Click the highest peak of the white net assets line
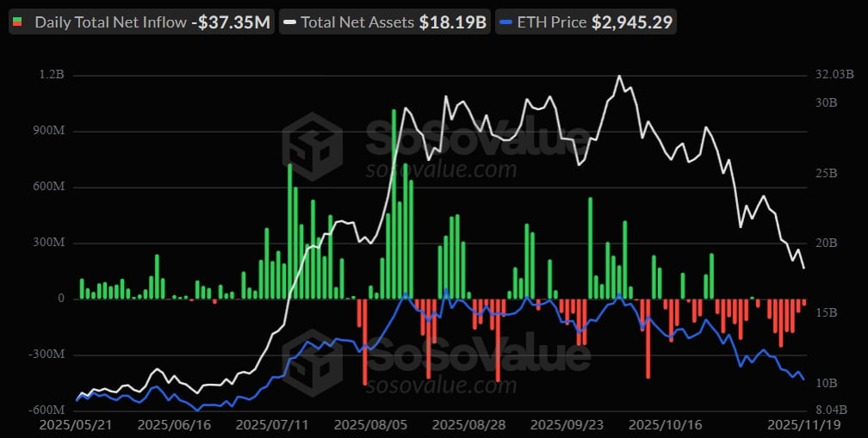The image size is (868, 438). click(619, 77)
